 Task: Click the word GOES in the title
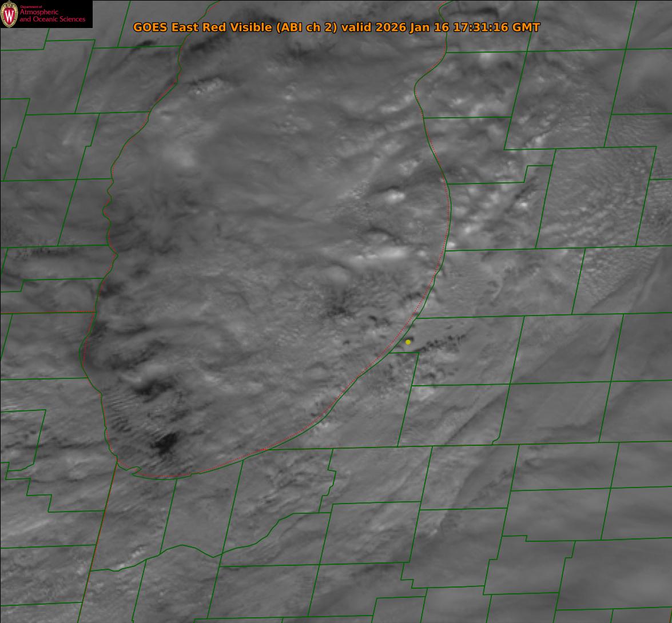coord(150,27)
